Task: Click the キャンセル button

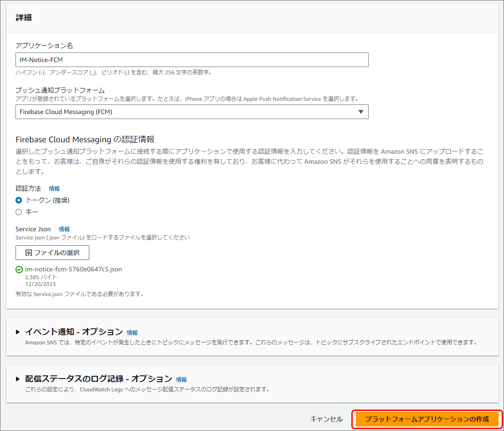Action: [x=326, y=419]
